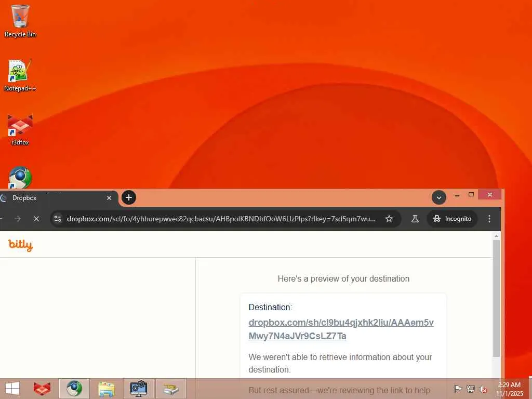Click the scrollbar up arrow
532x399 pixels.
(x=496, y=235)
